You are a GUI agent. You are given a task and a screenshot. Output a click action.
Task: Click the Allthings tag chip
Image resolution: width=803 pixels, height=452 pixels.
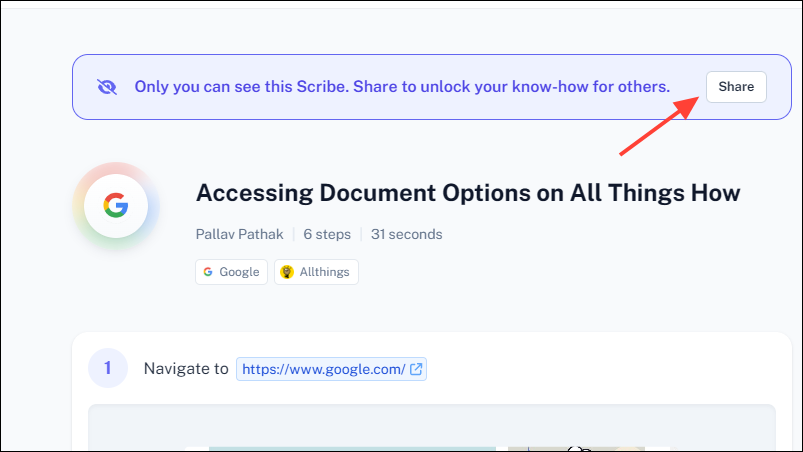[x=316, y=272]
